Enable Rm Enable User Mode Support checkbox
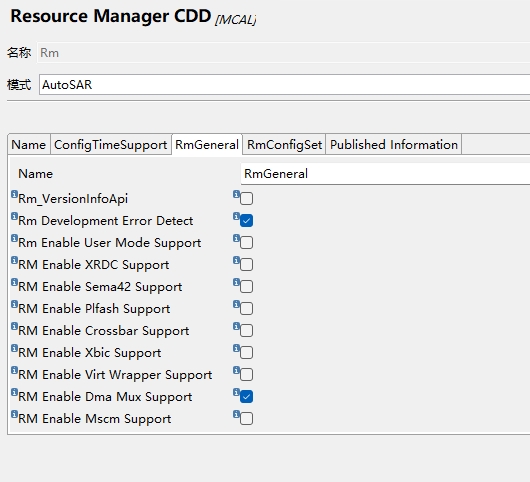The image size is (530, 482). 246,243
